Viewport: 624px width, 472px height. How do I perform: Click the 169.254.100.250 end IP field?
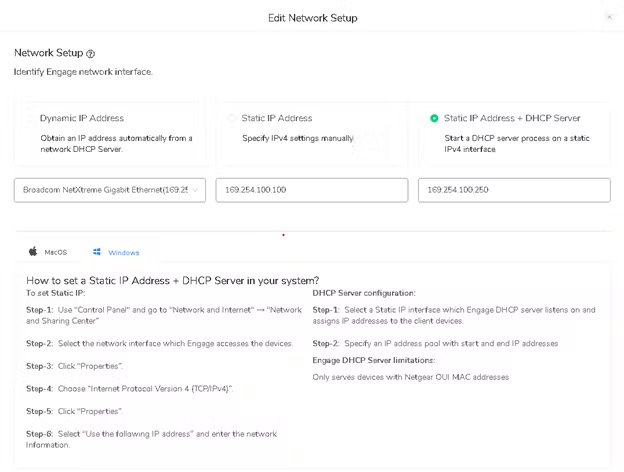coord(514,190)
